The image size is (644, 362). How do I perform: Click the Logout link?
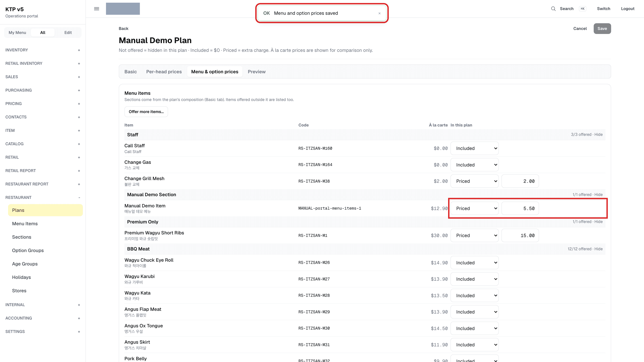click(x=627, y=9)
